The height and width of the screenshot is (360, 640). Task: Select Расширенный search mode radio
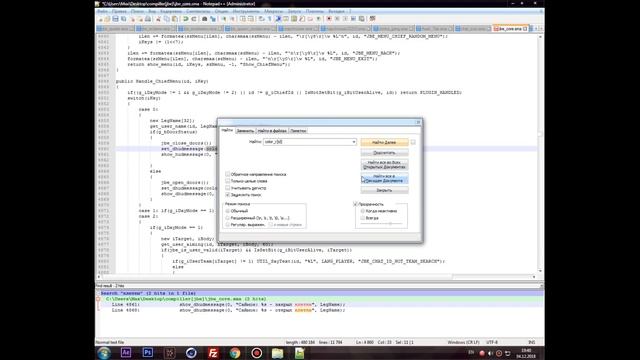tap(228, 218)
